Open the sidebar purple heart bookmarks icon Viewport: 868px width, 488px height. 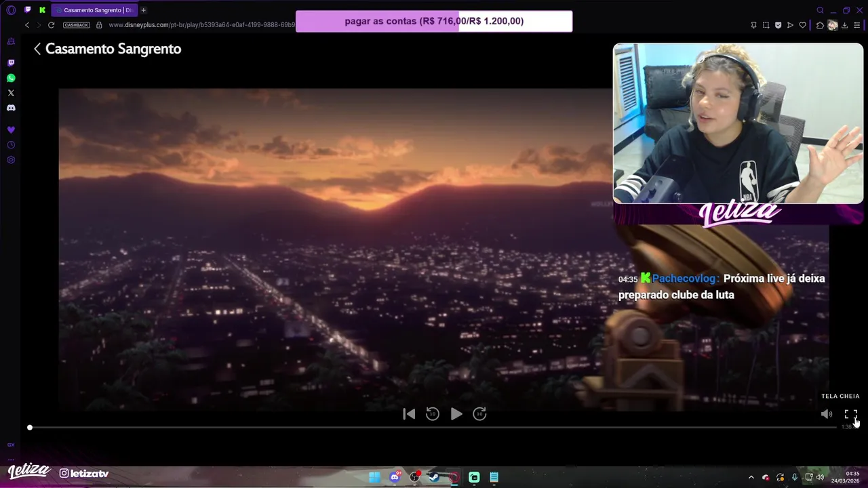pyautogui.click(x=11, y=129)
